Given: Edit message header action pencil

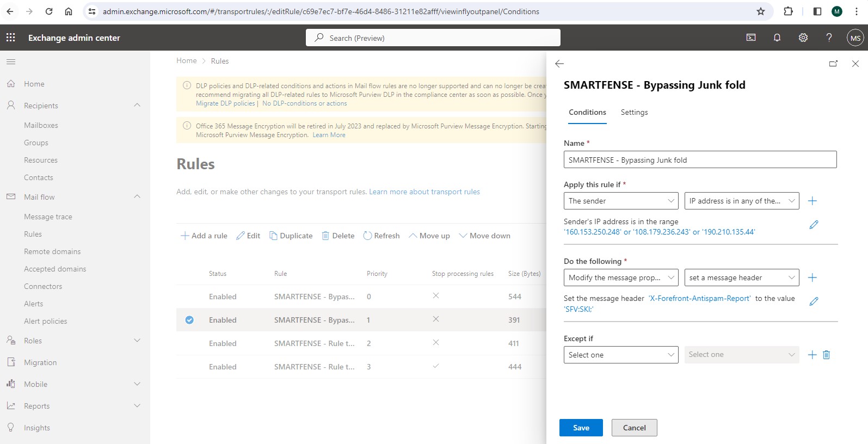Looking at the screenshot, I should [x=814, y=301].
